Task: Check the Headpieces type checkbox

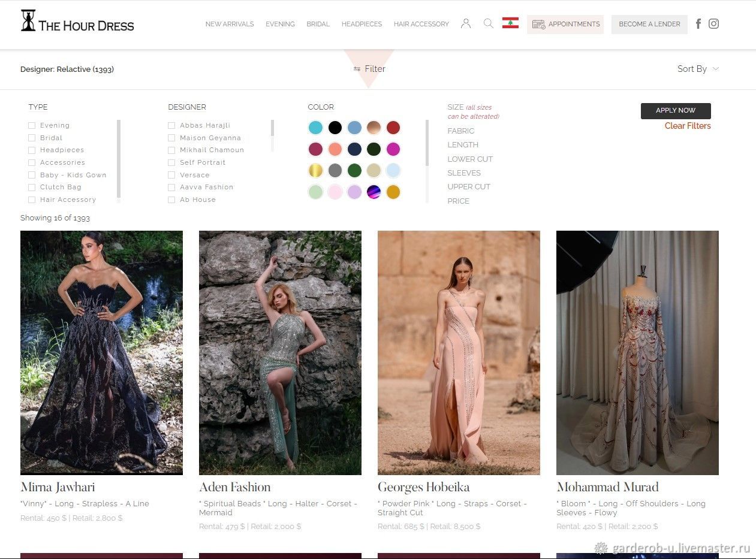Action: point(32,150)
